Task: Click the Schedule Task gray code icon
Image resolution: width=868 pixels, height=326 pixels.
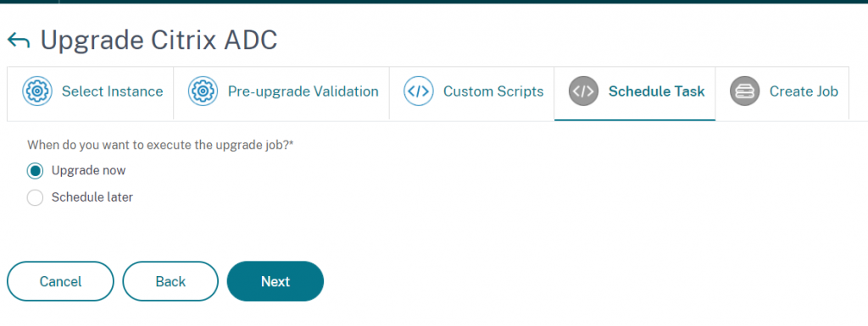Action: click(583, 91)
